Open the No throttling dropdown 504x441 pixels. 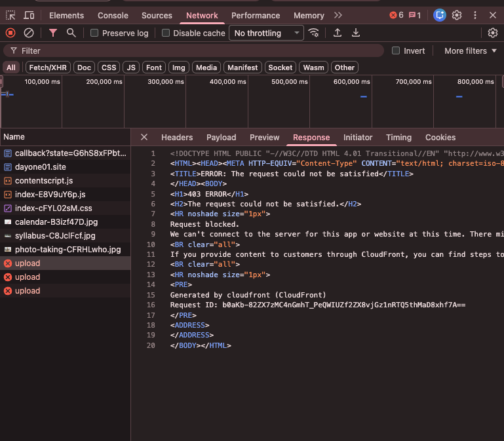(x=266, y=33)
